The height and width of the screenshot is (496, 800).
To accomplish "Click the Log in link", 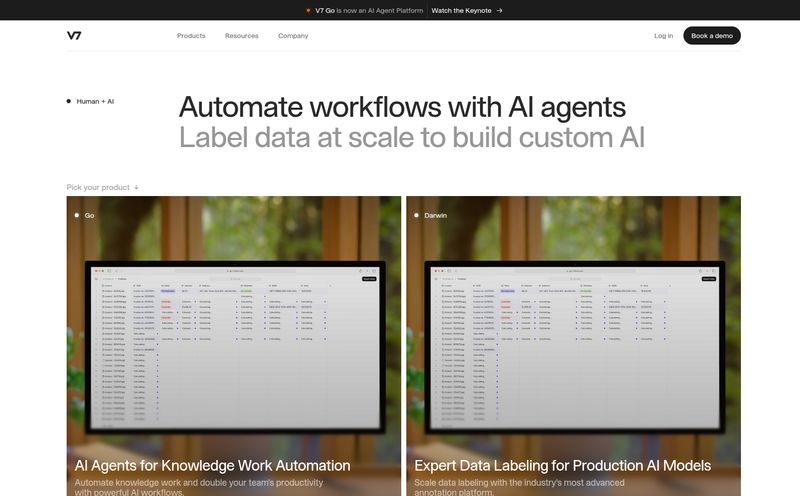I will (663, 36).
